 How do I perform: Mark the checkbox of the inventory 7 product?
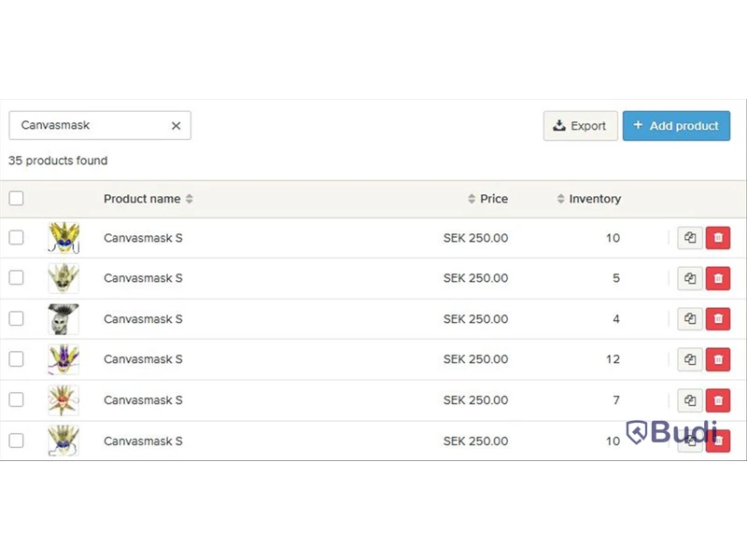16,399
